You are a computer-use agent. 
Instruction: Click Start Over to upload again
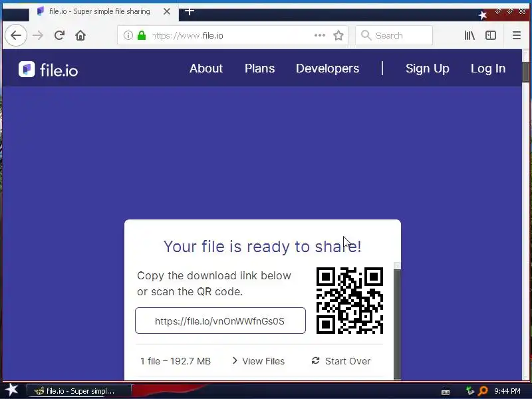341,361
